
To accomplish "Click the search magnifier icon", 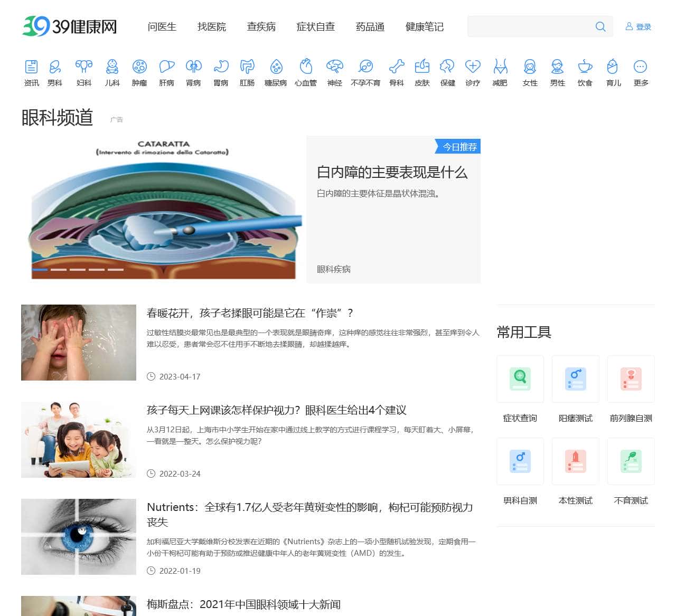I will [600, 26].
